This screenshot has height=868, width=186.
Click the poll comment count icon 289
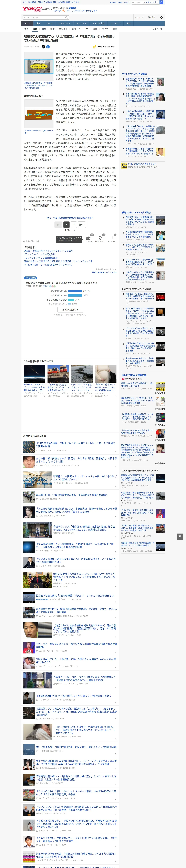[x=46, y=286]
